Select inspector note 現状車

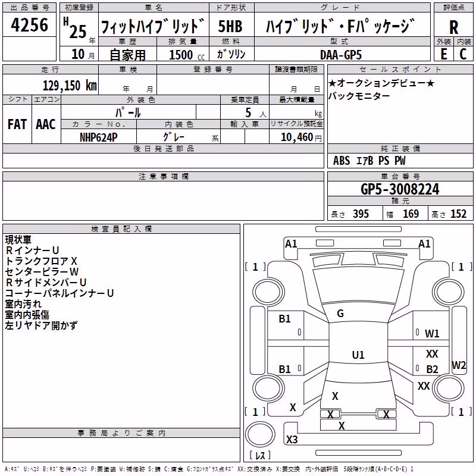(18, 240)
